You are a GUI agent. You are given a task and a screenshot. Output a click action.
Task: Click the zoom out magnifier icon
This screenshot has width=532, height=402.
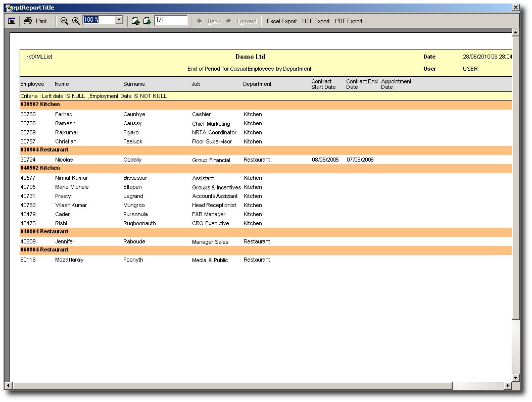[x=64, y=21]
